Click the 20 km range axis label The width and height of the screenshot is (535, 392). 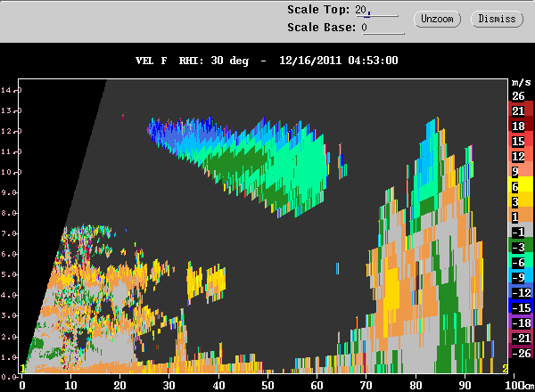120,386
